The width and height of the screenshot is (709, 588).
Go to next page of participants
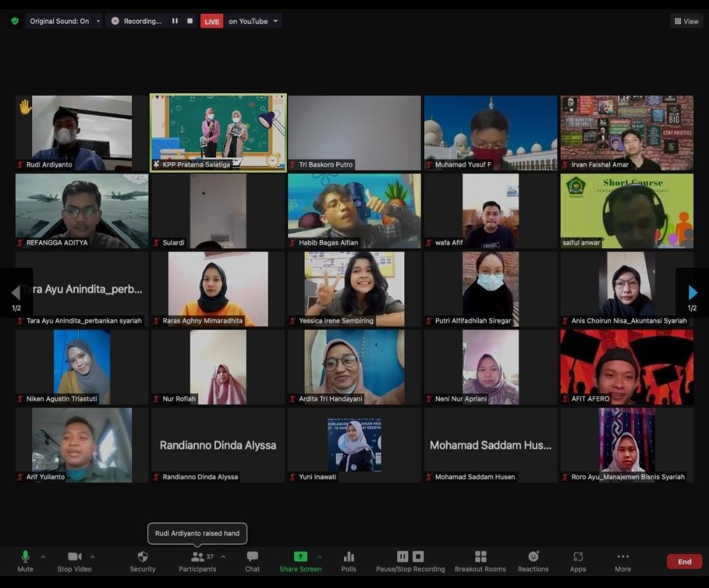[692, 293]
